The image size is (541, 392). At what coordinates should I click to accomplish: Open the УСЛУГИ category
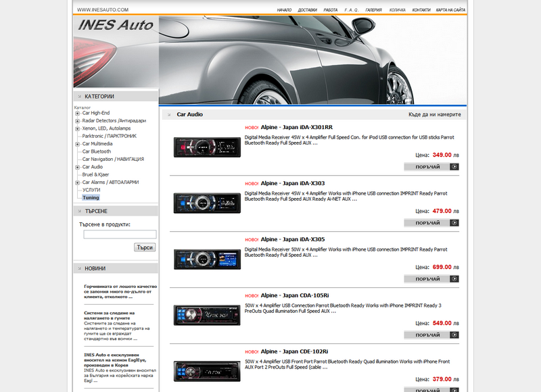[x=91, y=190]
